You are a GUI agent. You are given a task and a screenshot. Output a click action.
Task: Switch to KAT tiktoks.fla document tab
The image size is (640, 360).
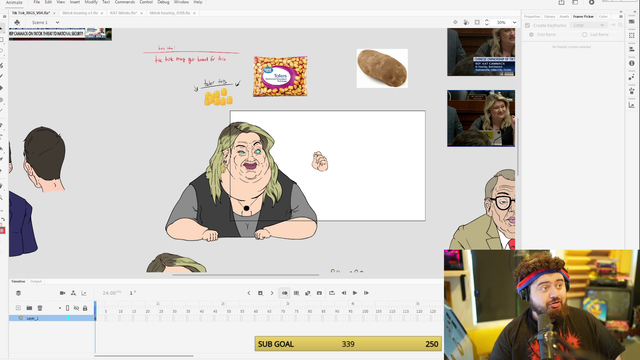coord(123,13)
